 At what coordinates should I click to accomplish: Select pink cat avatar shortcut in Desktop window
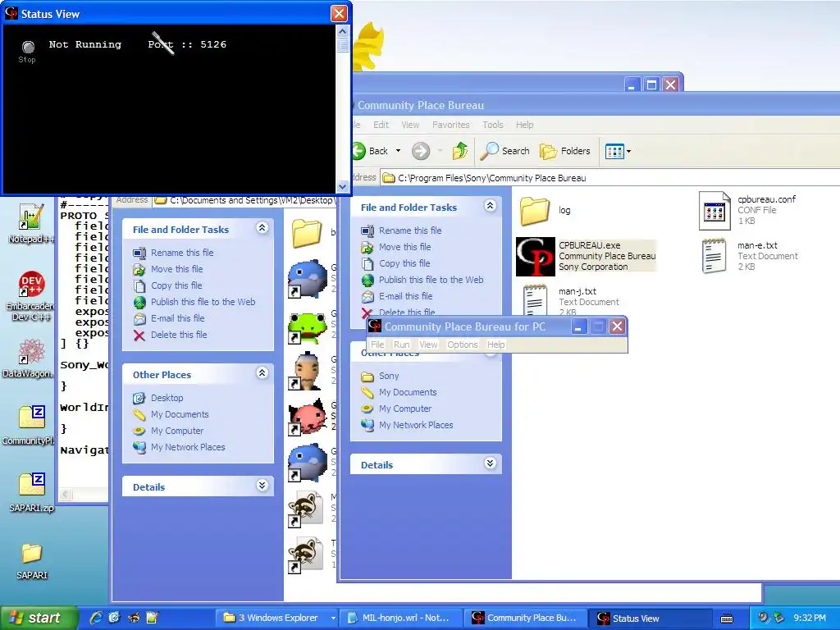tap(307, 418)
